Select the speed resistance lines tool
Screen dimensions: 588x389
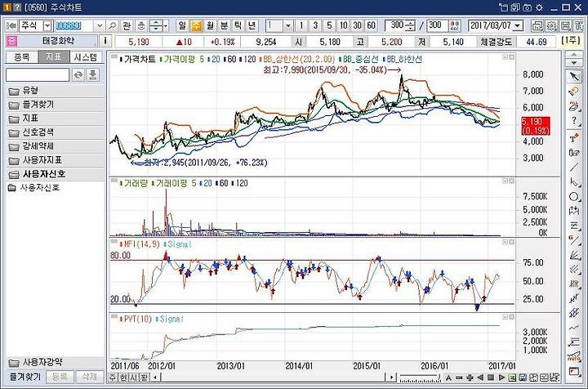[574, 270]
